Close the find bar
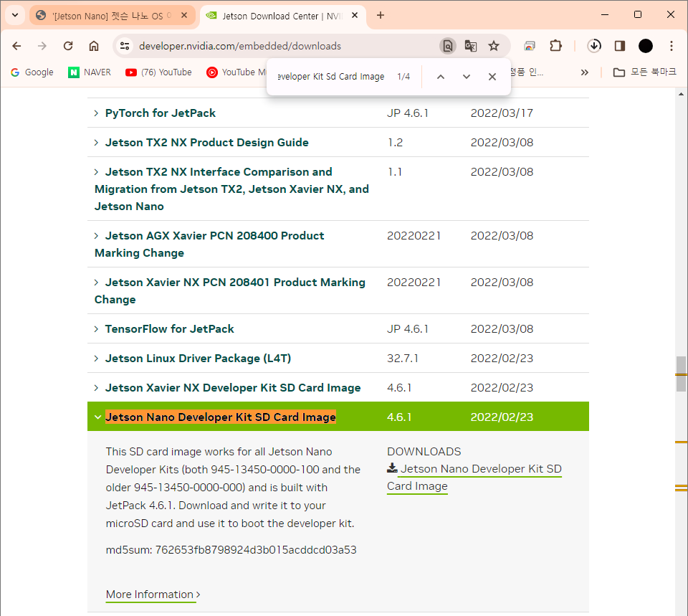 click(x=492, y=77)
